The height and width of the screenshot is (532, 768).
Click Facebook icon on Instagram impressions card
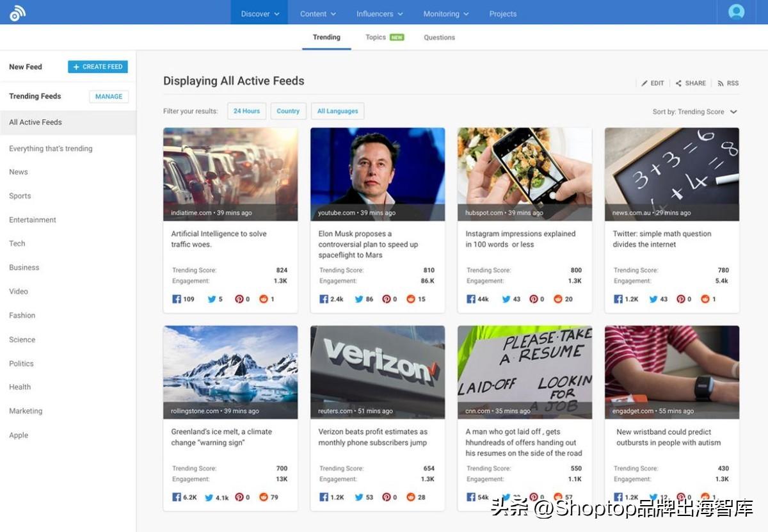[x=471, y=299]
